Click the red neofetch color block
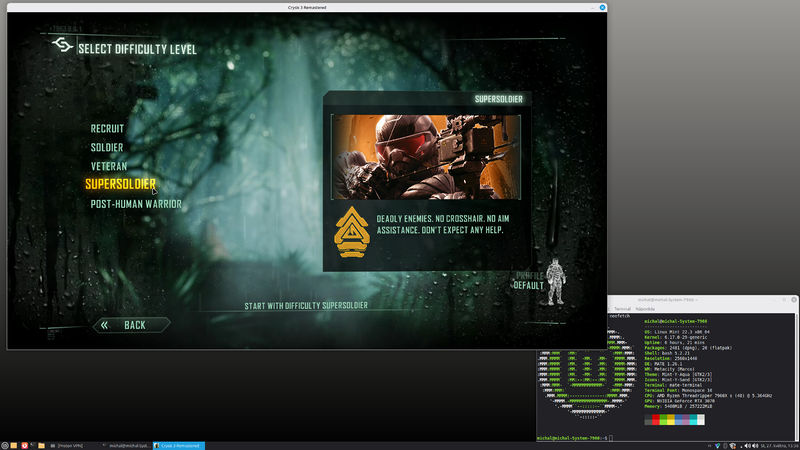The width and height of the screenshot is (800, 450). coord(656,419)
